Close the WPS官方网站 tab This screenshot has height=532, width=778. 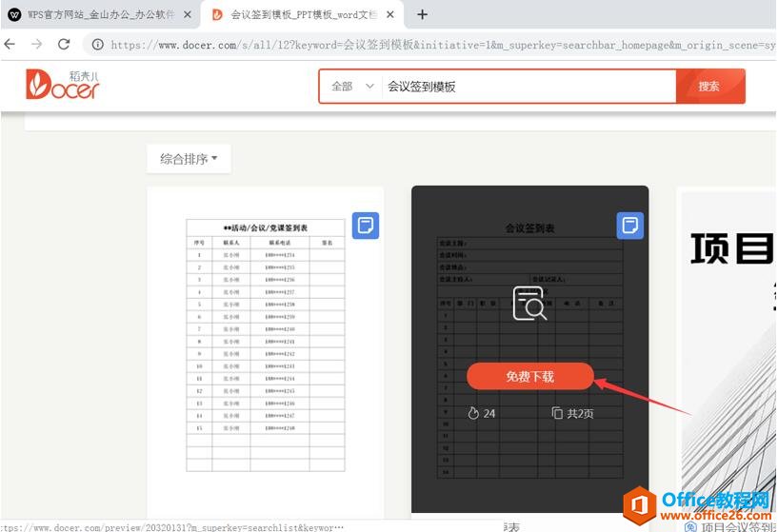pyautogui.click(x=188, y=14)
